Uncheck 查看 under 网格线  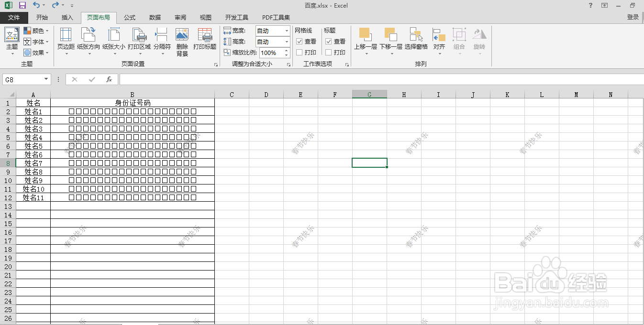[x=299, y=41]
